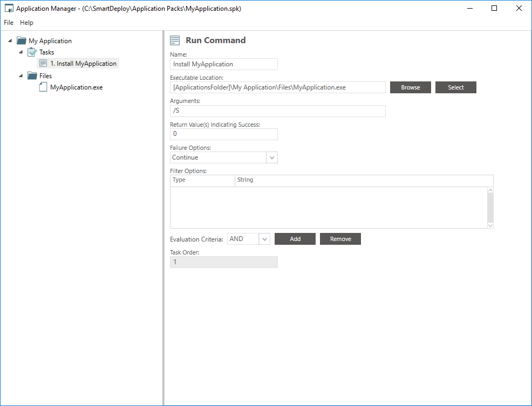Open the Failure Options dropdown
The image size is (532, 406).
[x=272, y=157]
